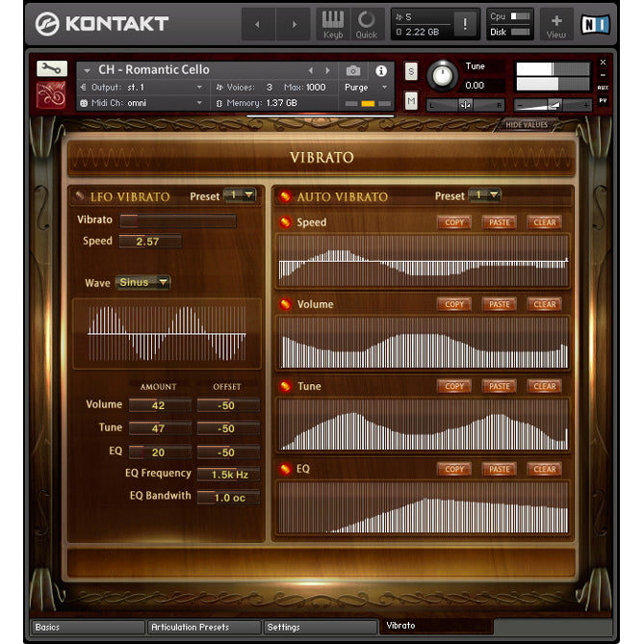The height and width of the screenshot is (644, 644).
Task: Open the View plus menu
Action: 555,24
